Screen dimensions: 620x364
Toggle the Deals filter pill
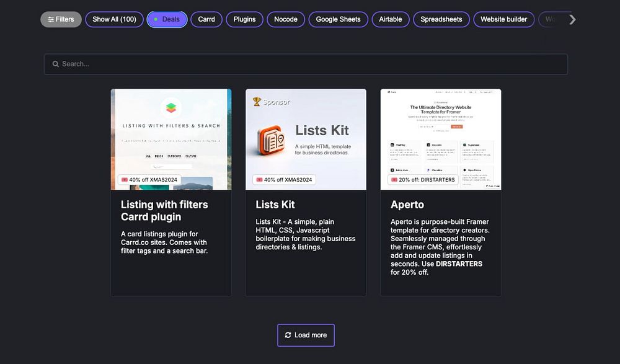167,19
